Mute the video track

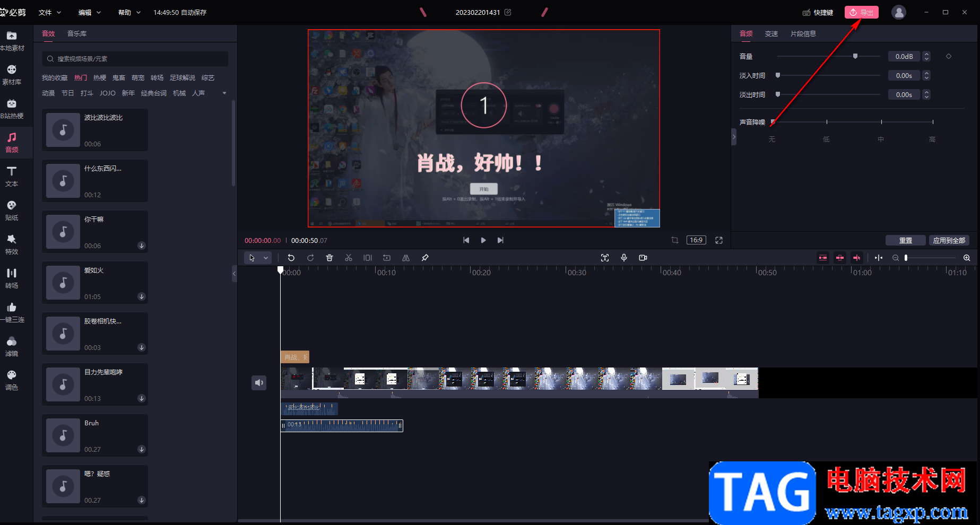point(259,382)
